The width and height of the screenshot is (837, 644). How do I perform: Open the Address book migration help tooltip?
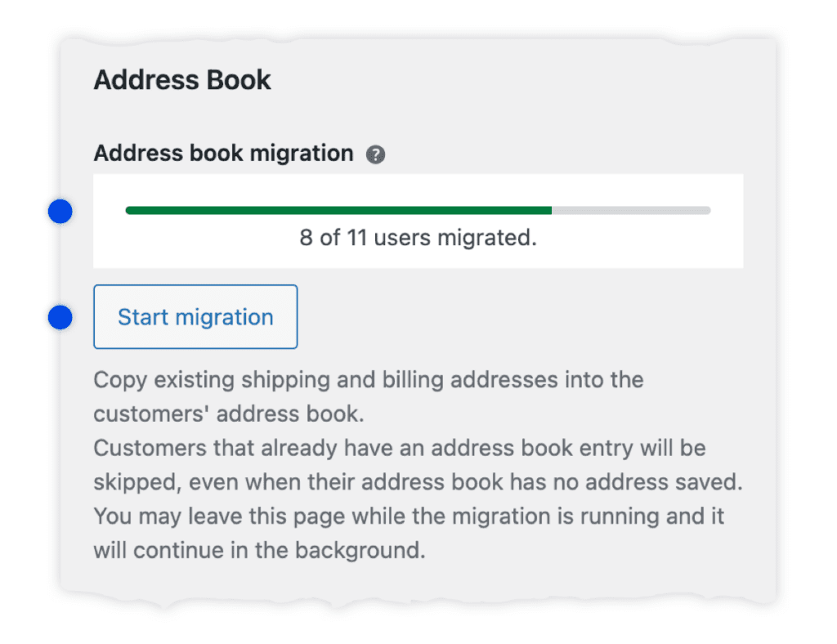[375, 154]
